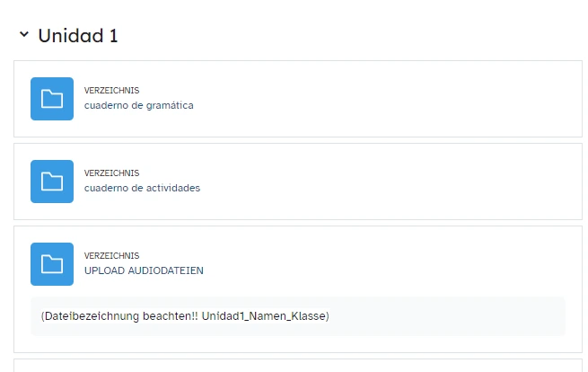Click the UPLOAD AUDIODATEIEN folder icon

52,264
